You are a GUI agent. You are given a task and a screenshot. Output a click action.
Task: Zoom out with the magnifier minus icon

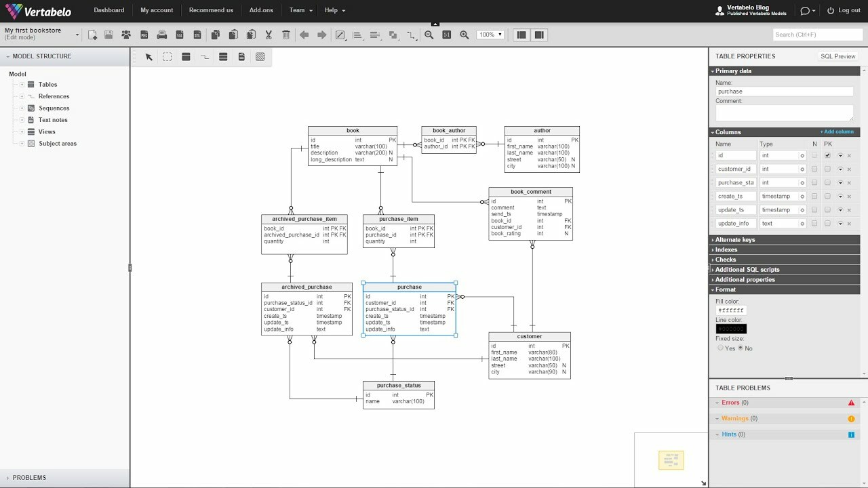point(429,35)
